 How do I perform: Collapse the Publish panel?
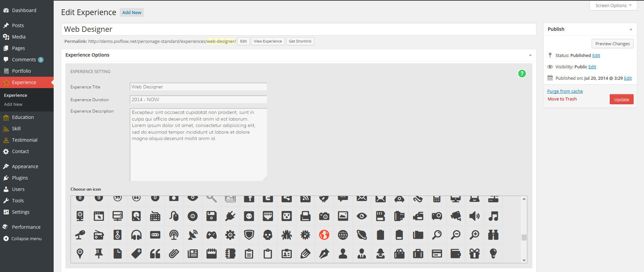631,29
